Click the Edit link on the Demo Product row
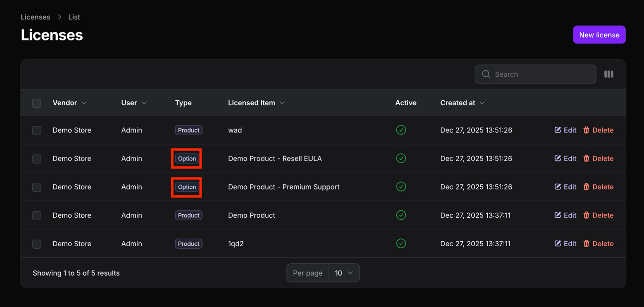 565,215
